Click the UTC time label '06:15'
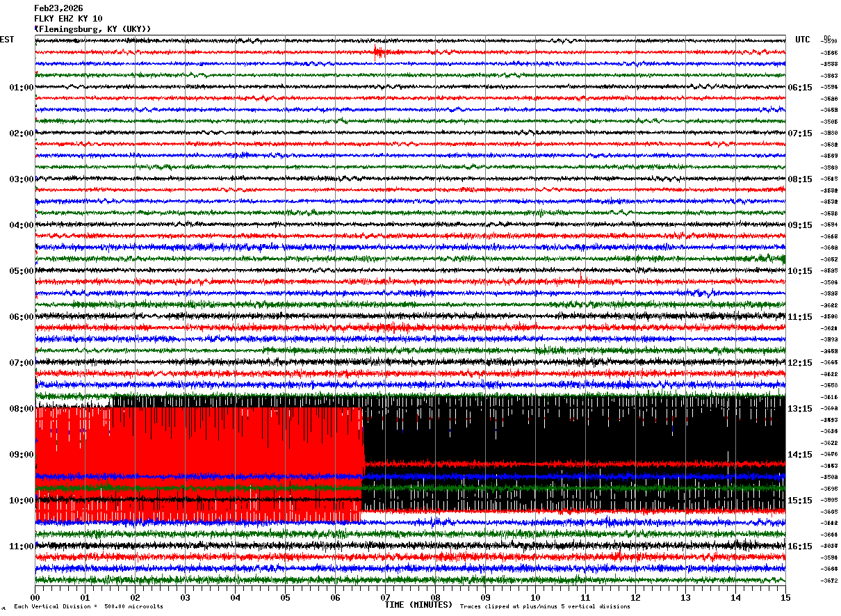 800,88
